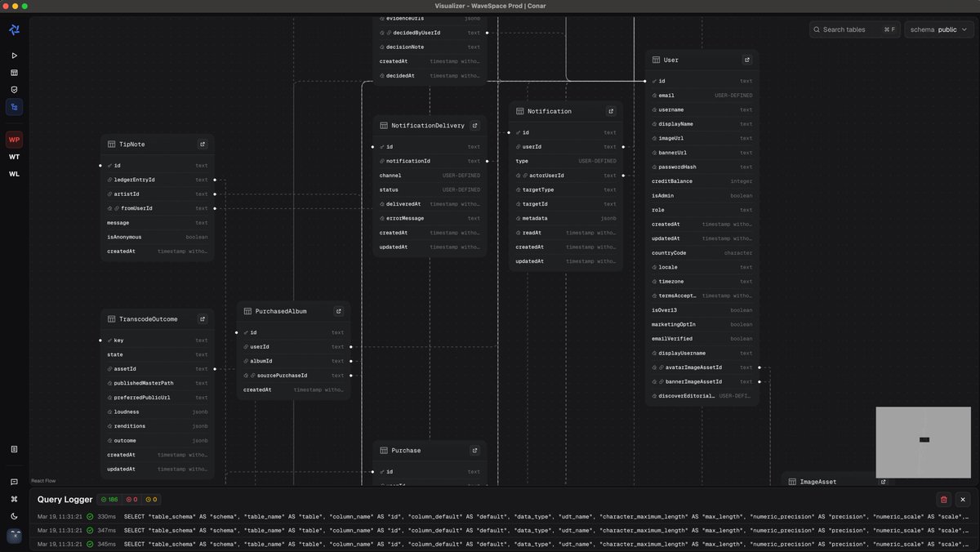
Task: Open the ImageAsset table via its open icon
Action: 883,482
